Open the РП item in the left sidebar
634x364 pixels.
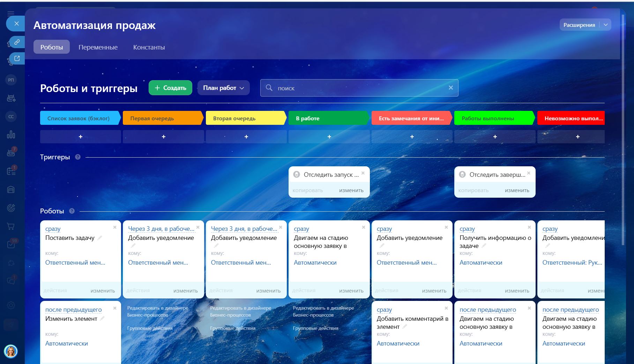11,80
